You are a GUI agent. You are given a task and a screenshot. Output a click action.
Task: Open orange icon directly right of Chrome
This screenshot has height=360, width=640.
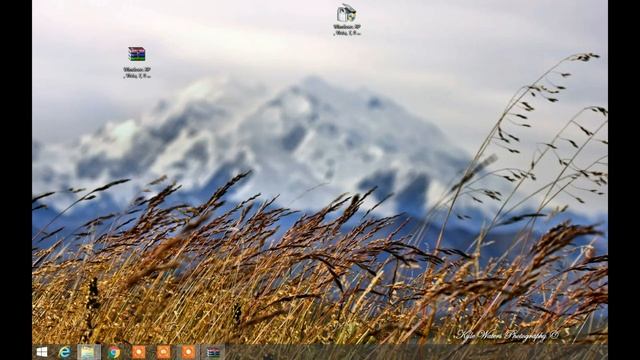coord(139,352)
